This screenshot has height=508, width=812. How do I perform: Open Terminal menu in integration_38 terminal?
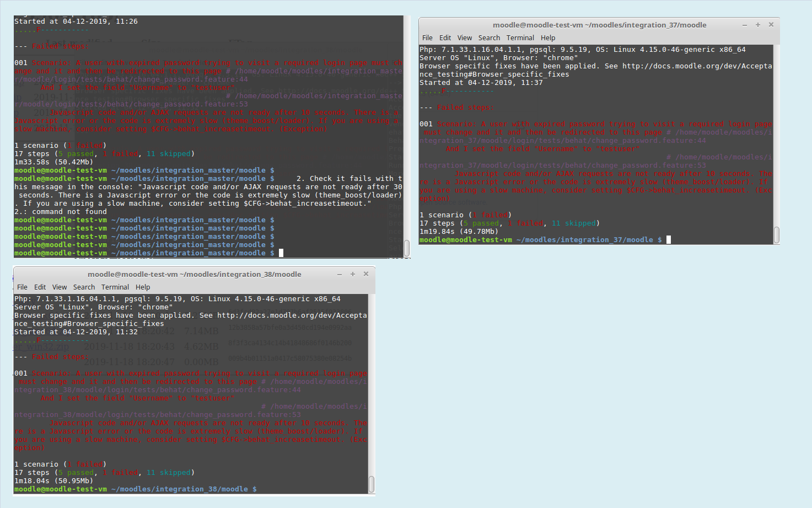[115, 287]
